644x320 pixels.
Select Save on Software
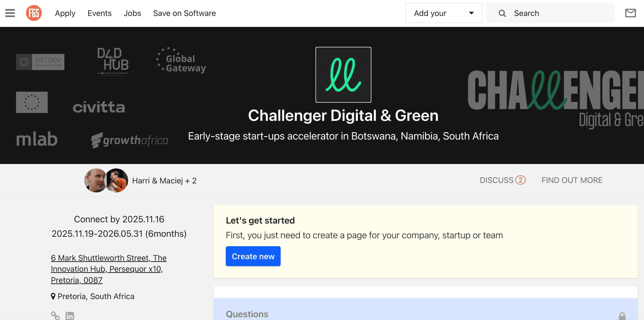(184, 13)
